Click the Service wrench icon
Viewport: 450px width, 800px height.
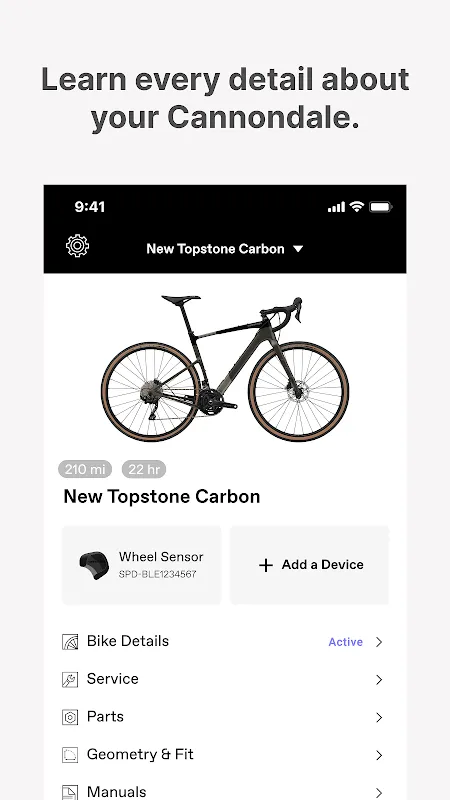pyautogui.click(x=70, y=680)
